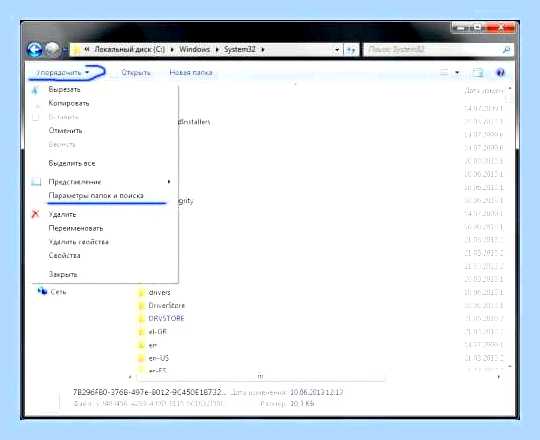Click the Сеть network icon
Screen dimensions: 540x440
click(42, 291)
